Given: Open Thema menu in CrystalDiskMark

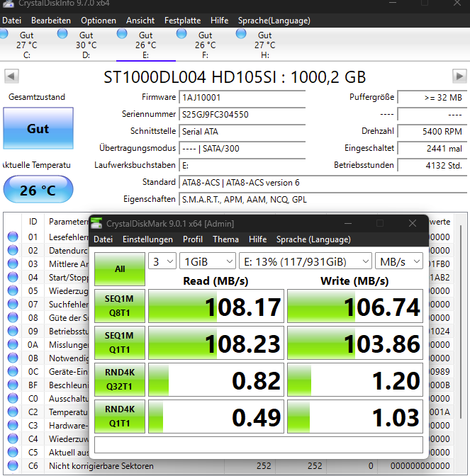Looking at the screenshot, I should pos(225,239).
